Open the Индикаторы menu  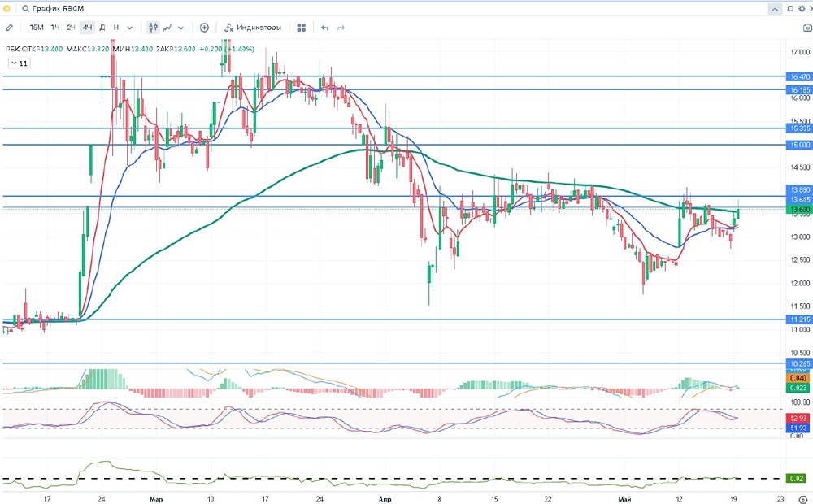coord(253,28)
